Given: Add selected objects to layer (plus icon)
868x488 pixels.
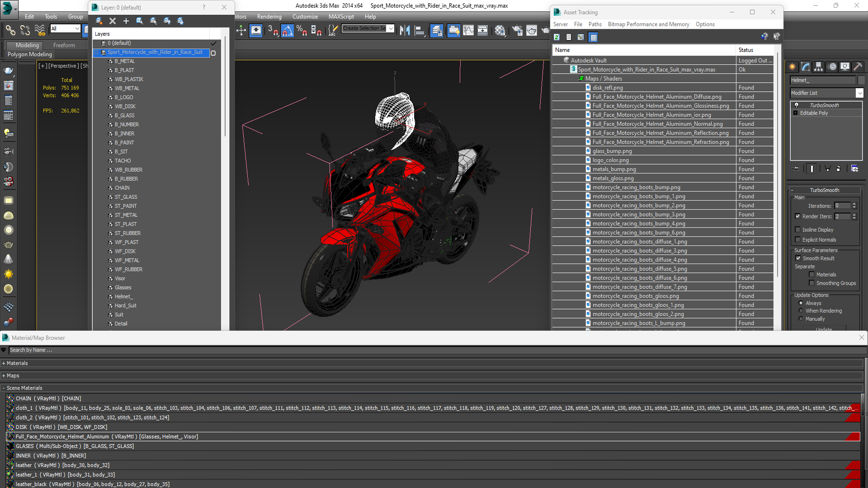Looking at the screenshot, I should [126, 21].
